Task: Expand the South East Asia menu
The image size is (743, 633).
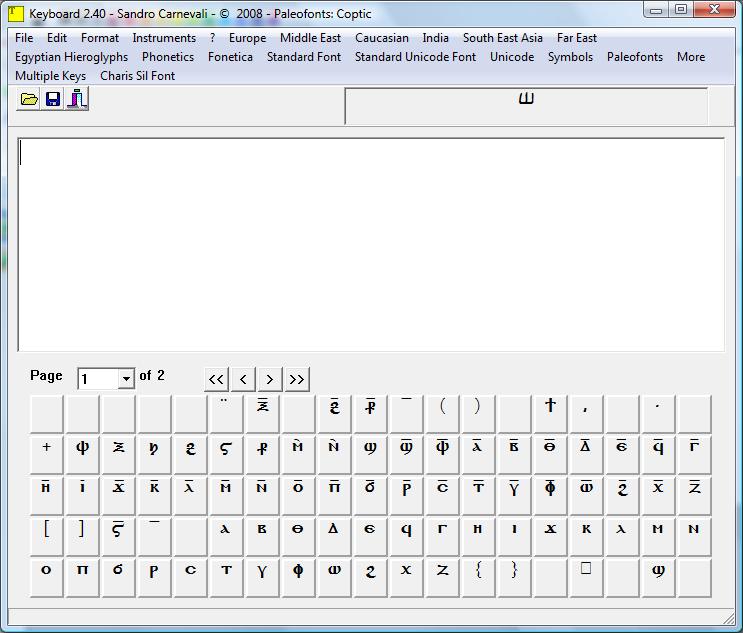Action: point(503,38)
